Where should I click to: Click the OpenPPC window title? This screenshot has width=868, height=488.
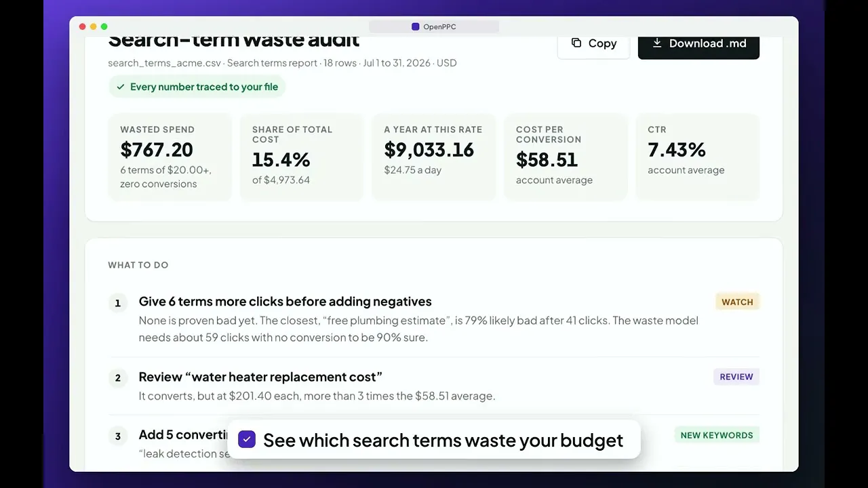click(x=439, y=26)
